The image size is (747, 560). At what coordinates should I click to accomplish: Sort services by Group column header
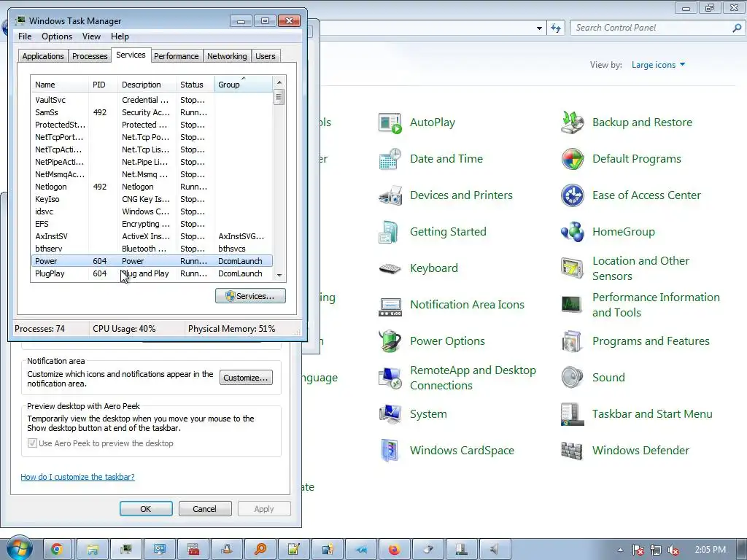(243, 85)
